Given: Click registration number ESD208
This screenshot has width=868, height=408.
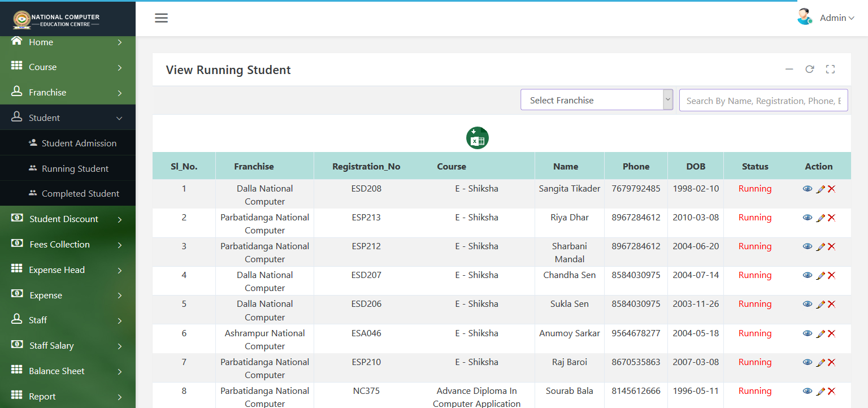Looking at the screenshot, I should pos(366,189).
